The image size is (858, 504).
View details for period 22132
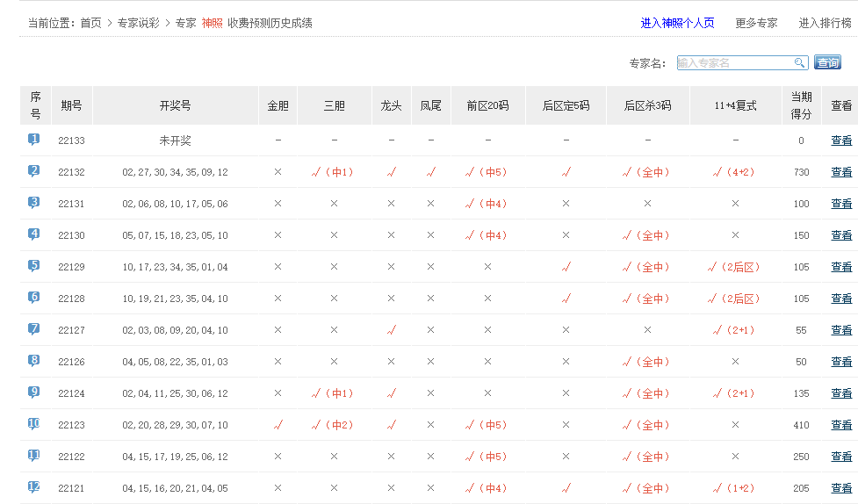coord(841,172)
